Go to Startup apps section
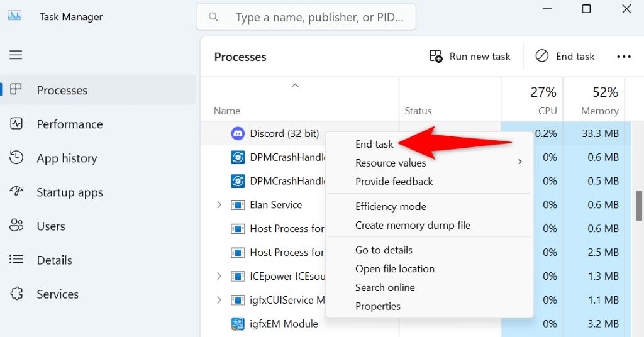 tap(69, 192)
